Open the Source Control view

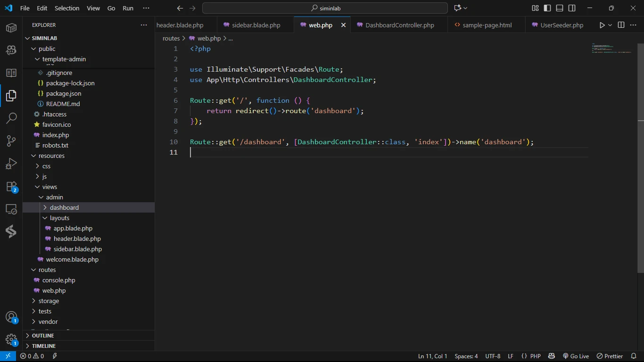pyautogui.click(x=11, y=141)
